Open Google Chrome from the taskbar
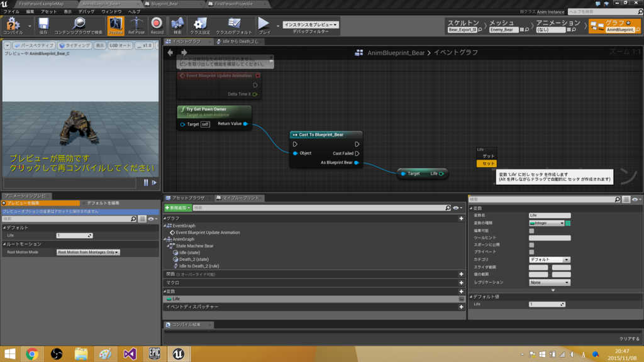This screenshot has width=644, height=362. 31,354
